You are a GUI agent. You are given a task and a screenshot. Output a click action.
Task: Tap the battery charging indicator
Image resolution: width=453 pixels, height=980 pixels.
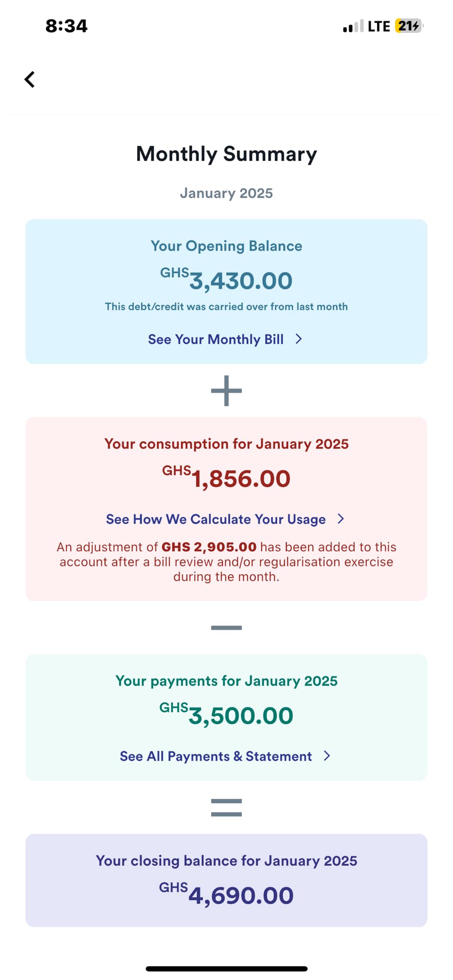pos(409,26)
